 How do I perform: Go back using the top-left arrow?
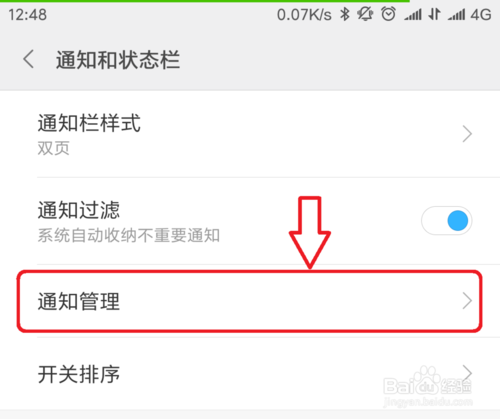[29, 59]
